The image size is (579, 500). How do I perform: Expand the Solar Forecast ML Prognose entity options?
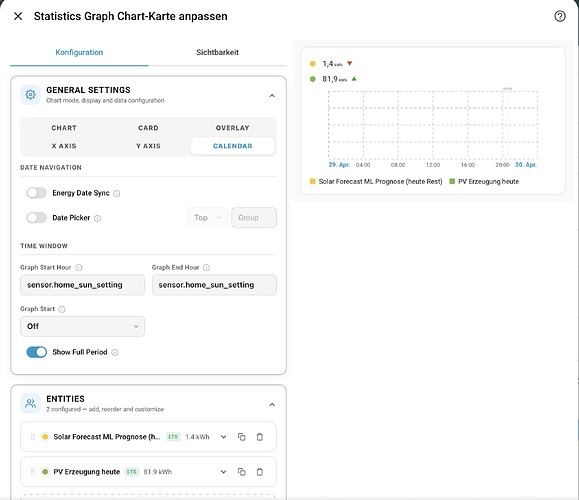click(223, 437)
